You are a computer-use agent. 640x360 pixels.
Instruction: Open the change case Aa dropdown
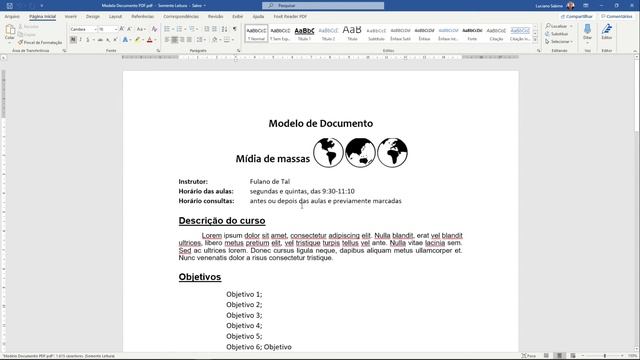(x=141, y=29)
